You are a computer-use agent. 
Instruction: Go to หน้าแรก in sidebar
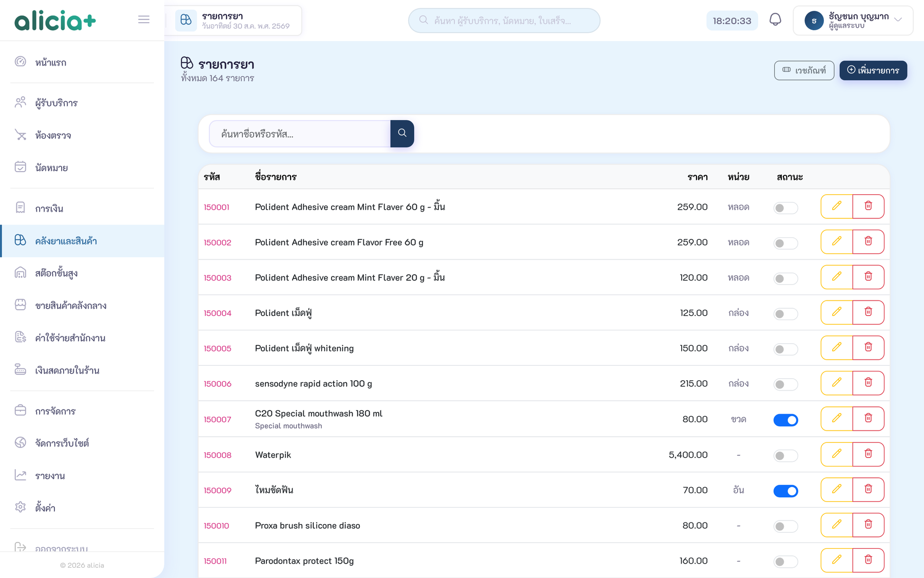click(82, 62)
